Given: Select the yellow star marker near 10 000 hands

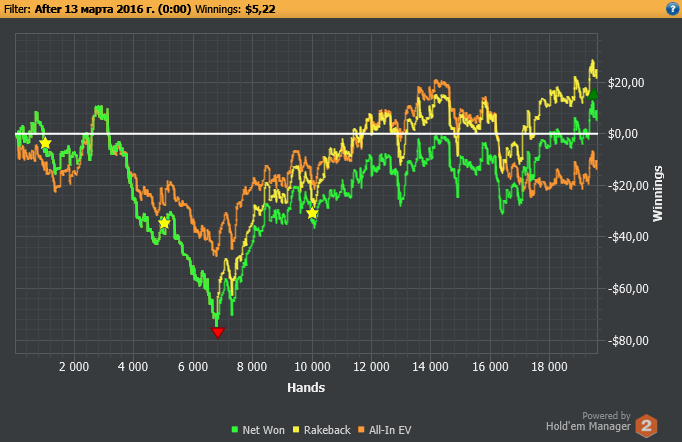Looking at the screenshot, I should tap(312, 213).
